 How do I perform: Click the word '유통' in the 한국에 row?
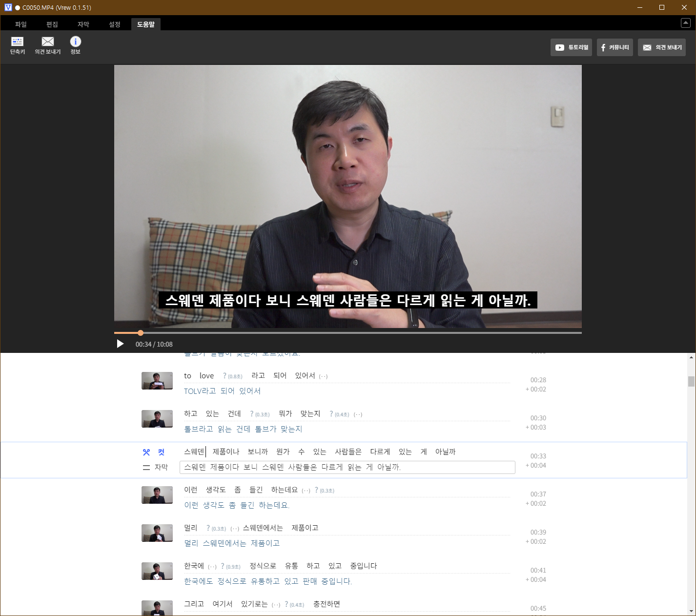click(291, 566)
